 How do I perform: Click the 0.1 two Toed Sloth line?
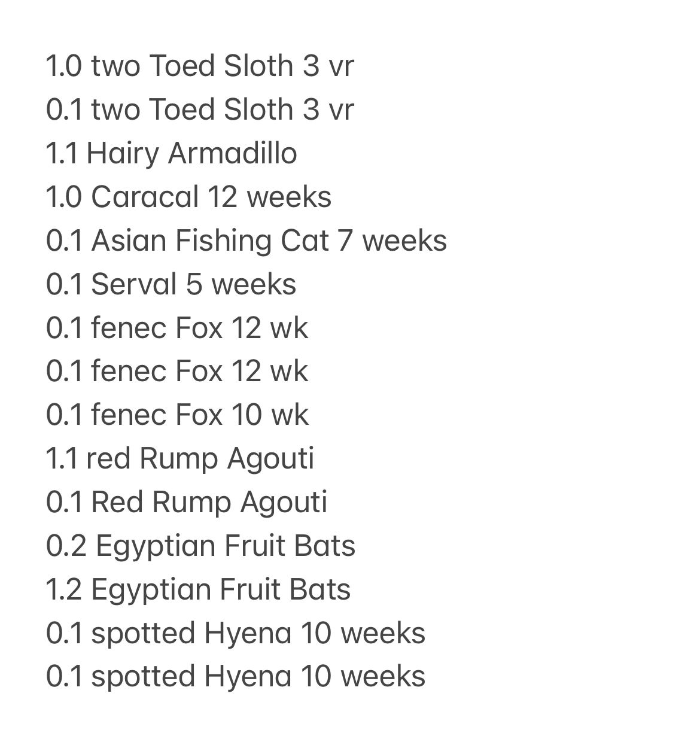(200, 110)
